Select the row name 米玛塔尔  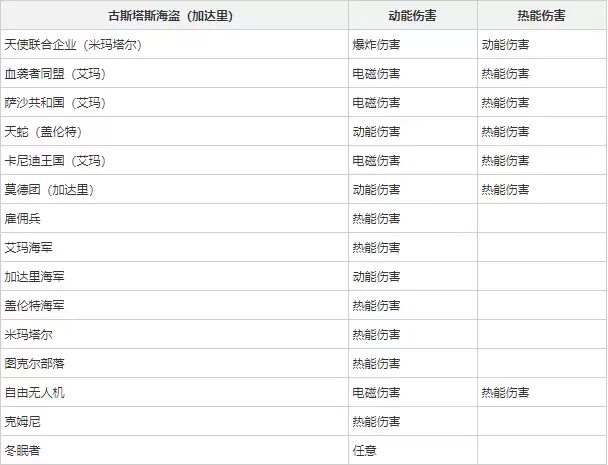tap(28, 334)
